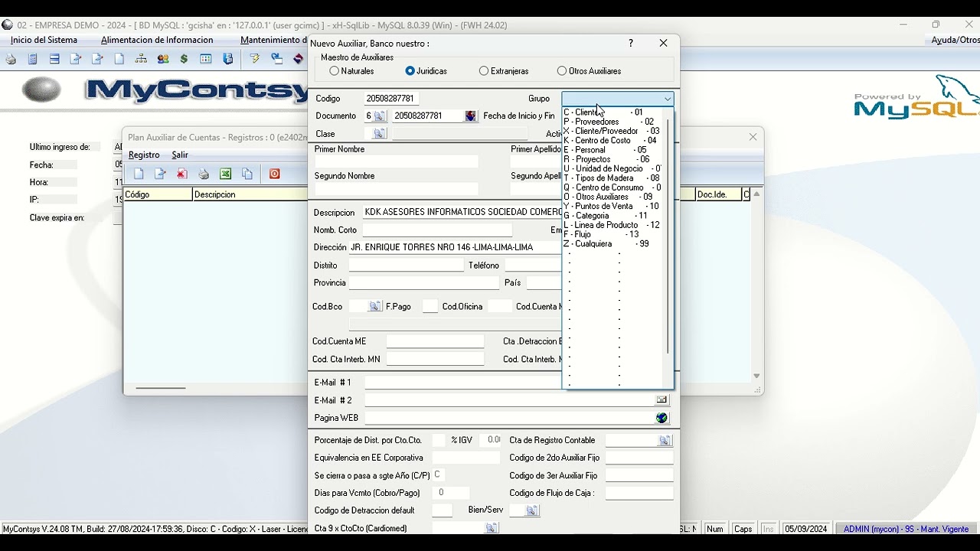The height and width of the screenshot is (551, 980).
Task: Click new record icon in Plan Auxiliar window
Action: pos(139,174)
